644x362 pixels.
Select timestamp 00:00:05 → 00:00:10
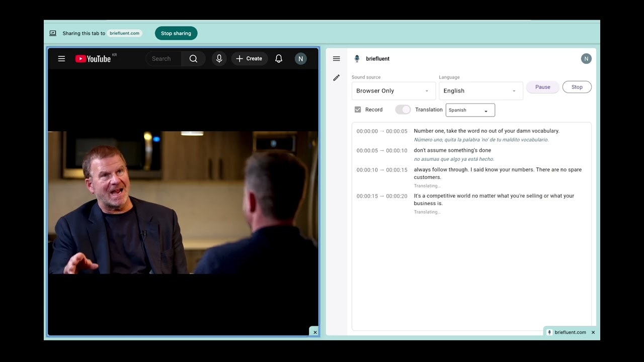tap(382, 151)
